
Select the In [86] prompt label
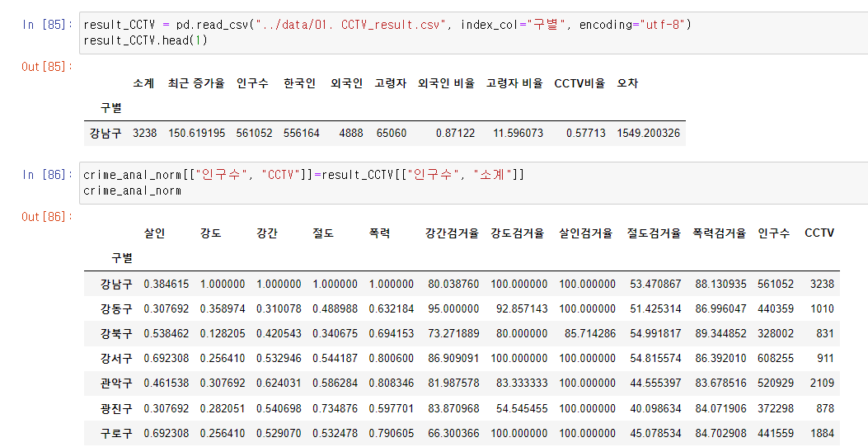tap(48, 175)
